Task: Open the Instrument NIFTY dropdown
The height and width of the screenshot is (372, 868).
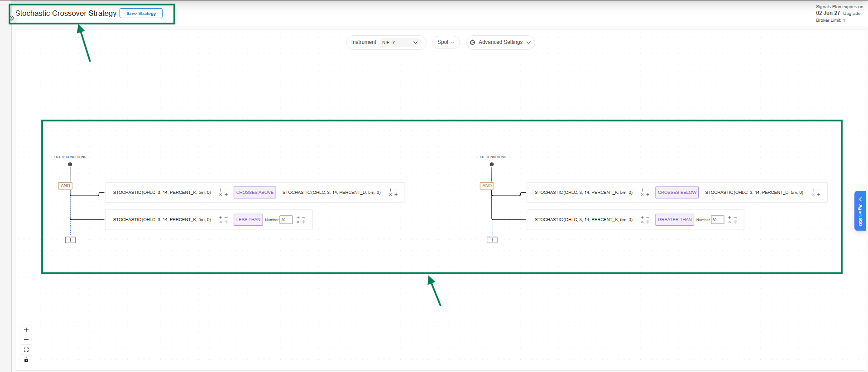Action: click(x=400, y=43)
